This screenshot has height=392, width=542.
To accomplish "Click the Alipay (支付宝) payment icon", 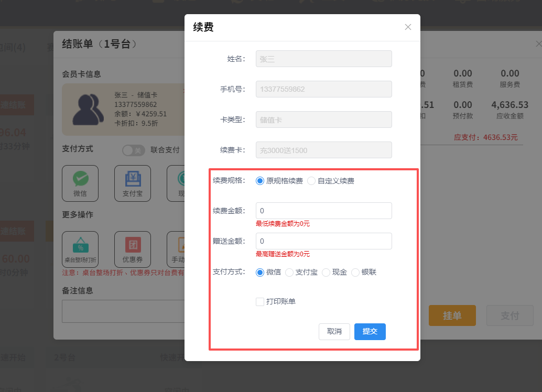I will (x=133, y=179).
